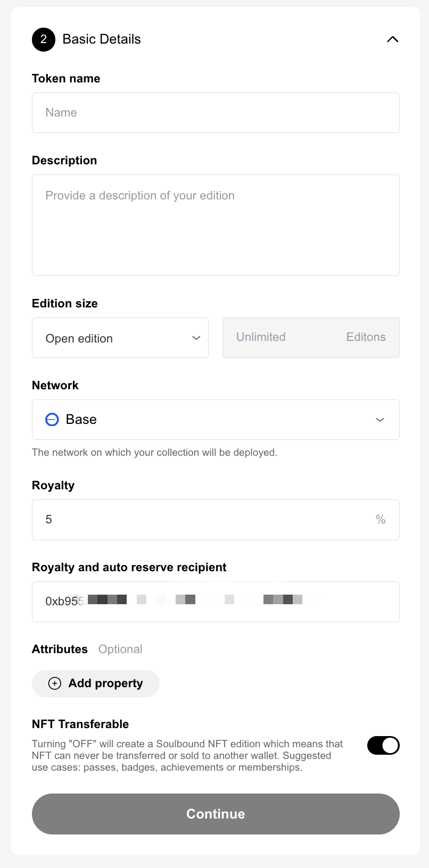This screenshot has width=429, height=868.
Task: Click the NFT Transferable heading label
Action: (x=80, y=724)
